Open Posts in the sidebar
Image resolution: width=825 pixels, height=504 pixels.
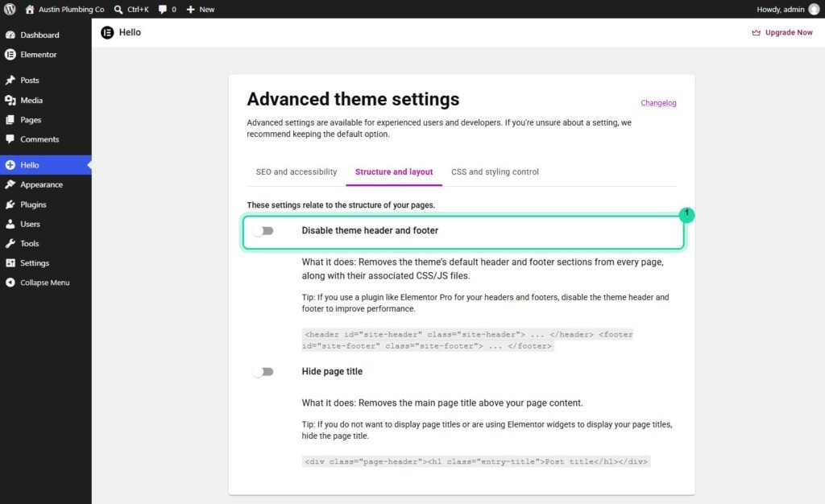(x=46, y=80)
